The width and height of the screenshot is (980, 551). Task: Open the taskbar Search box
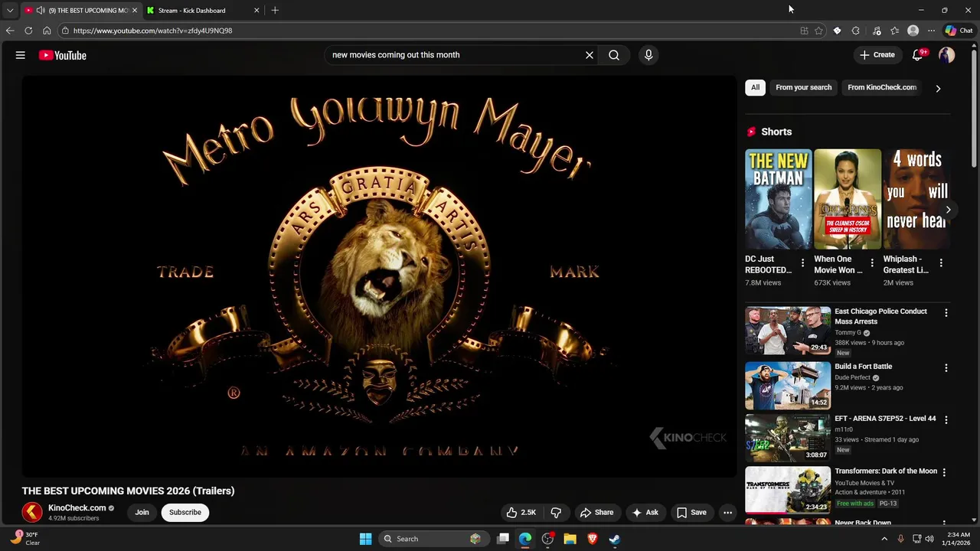click(x=433, y=539)
